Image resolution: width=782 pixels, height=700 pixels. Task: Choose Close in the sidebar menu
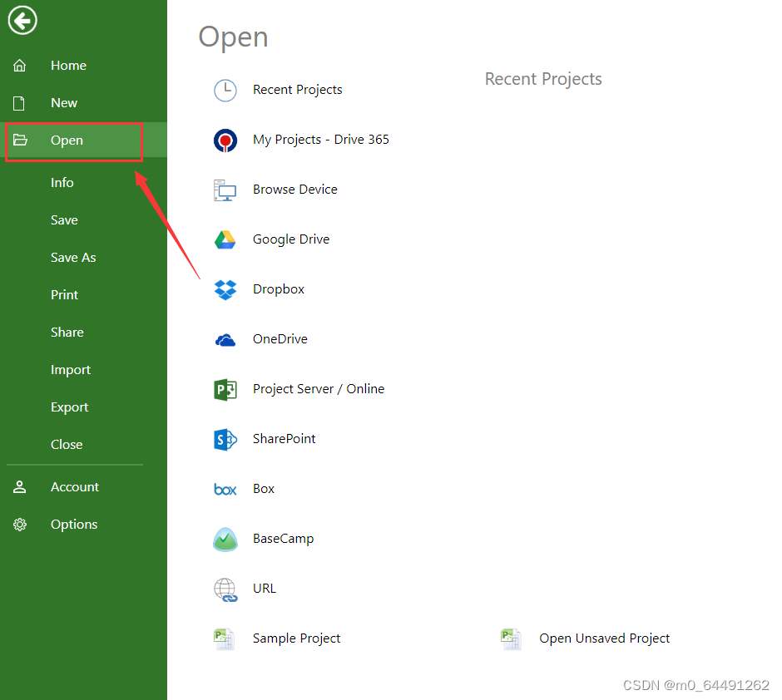[x=67, y=444]
